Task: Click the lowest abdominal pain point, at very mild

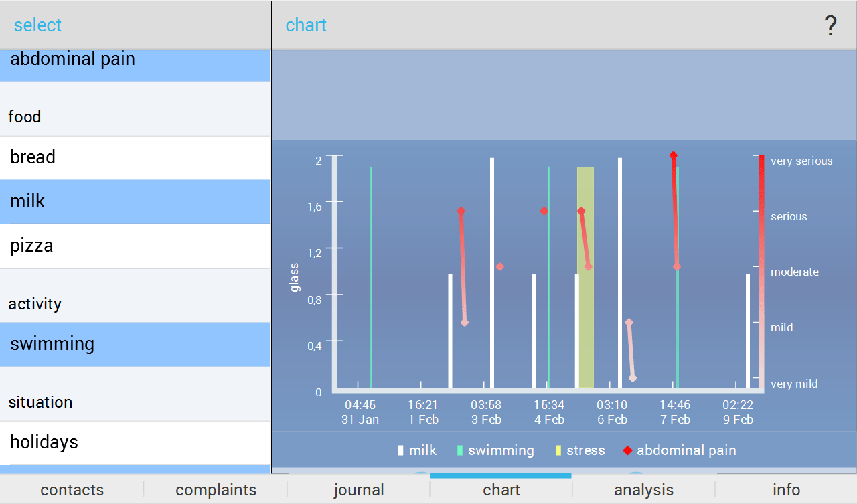Action: [x=633, y=378]
